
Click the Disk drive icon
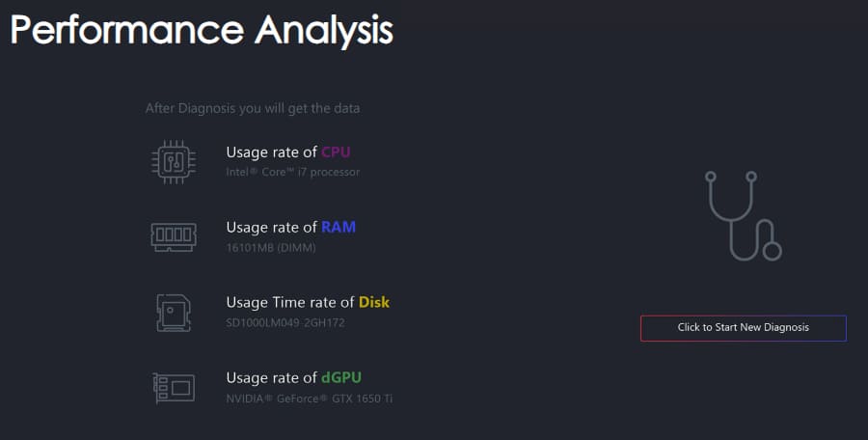coord(174,312)
